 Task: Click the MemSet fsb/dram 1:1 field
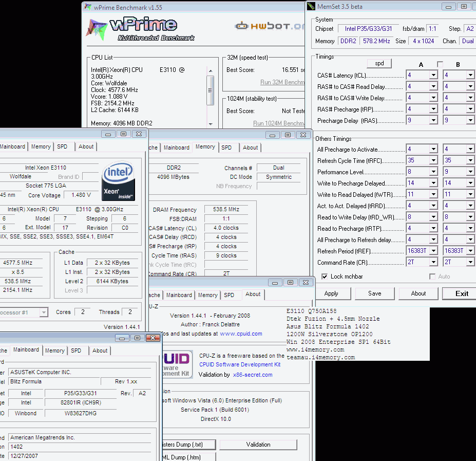[432, 29]
